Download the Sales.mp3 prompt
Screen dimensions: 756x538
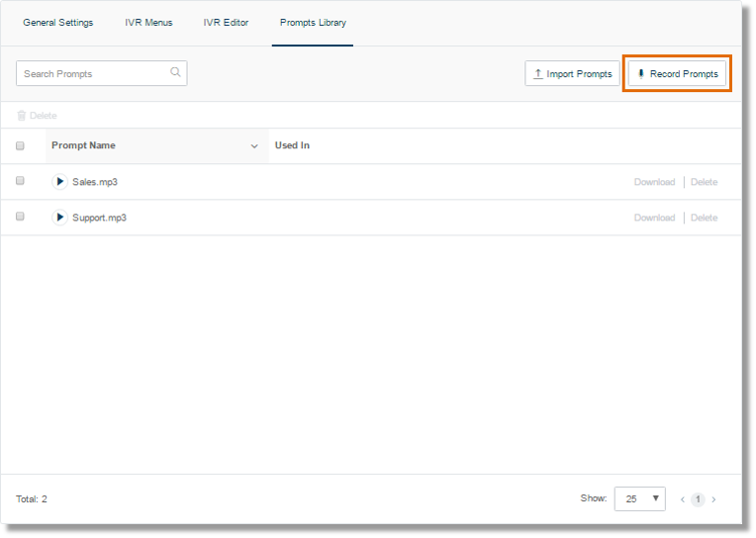654,182
